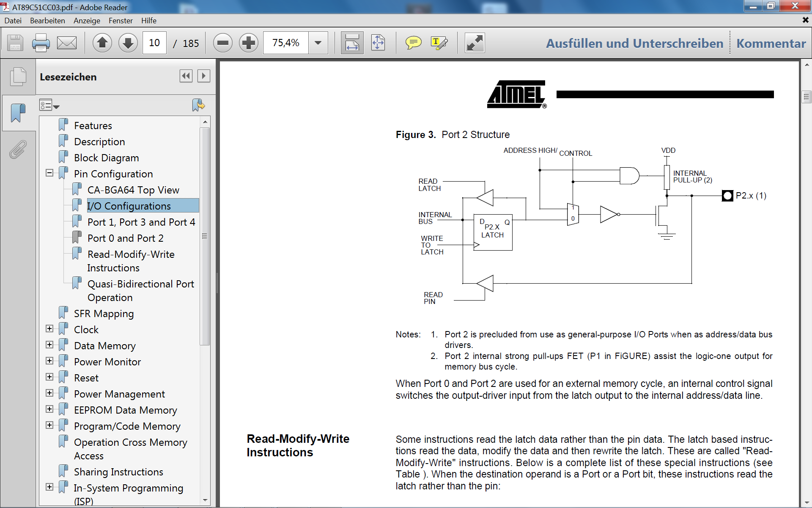812x508 pixels.
Task: Expand the EEPROM Data Memory bookmark
Action: tap(49, 409)
